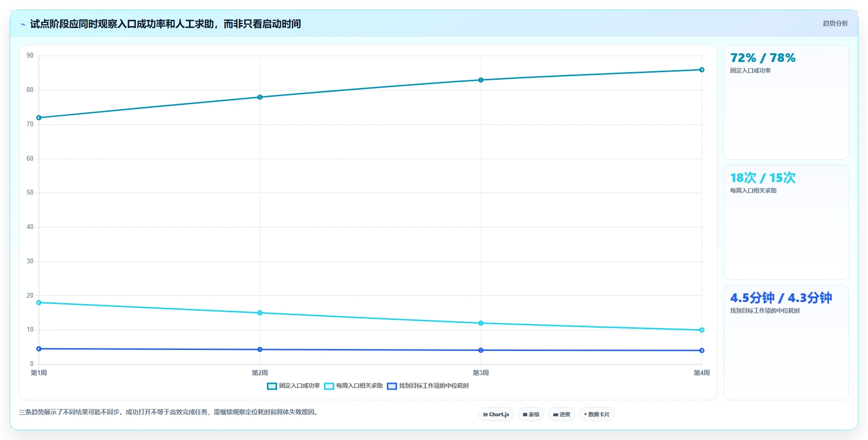Click the 80 y-axis tick label
868x440 pixels.
tap(30, 90)
